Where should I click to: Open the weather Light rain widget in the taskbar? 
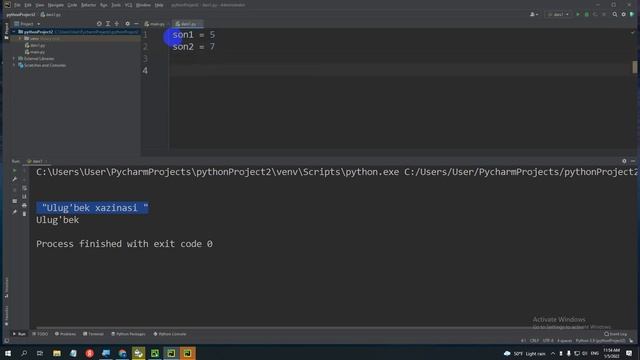(x=525, y=353)
